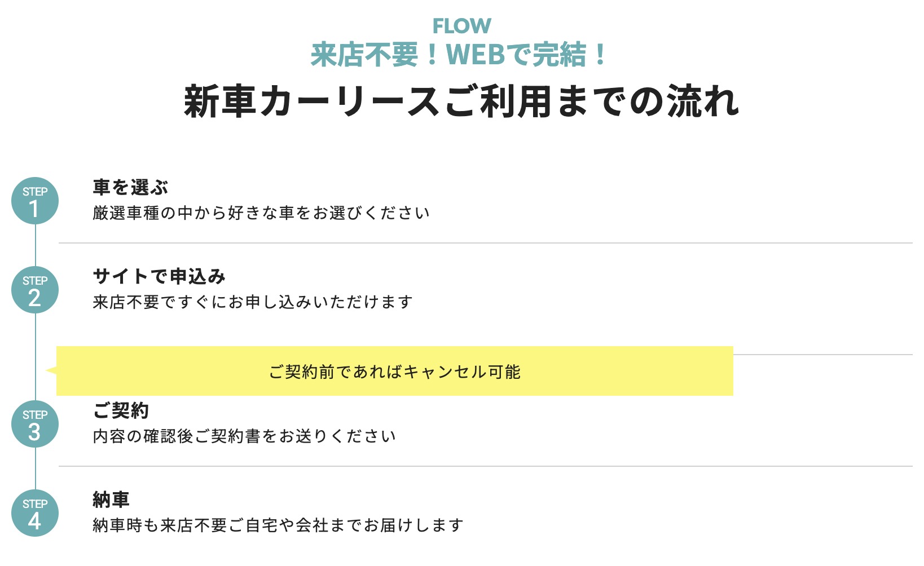924x566 pixels.
Task: Click the STEP 4 circle badge
Action: tap(35, 513)
